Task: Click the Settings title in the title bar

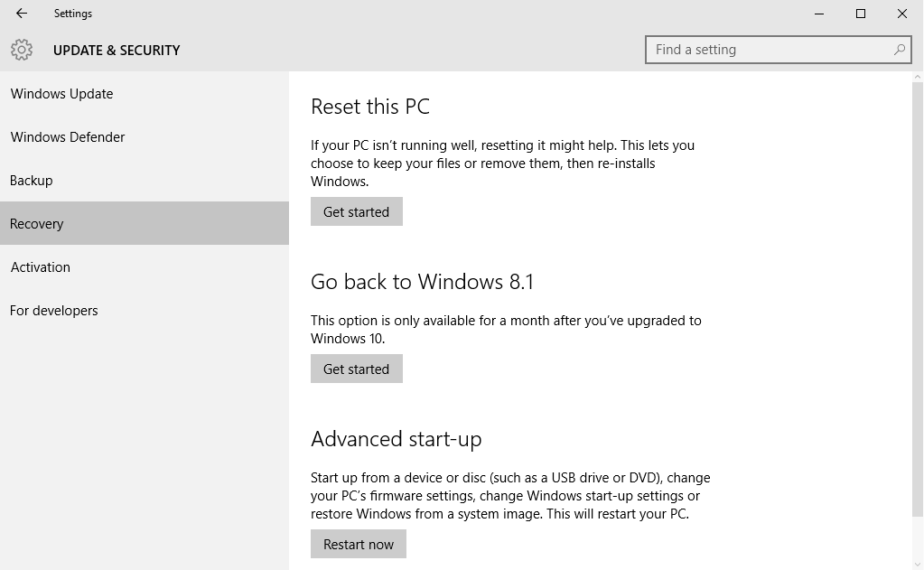Action: (x=72, y=13)
